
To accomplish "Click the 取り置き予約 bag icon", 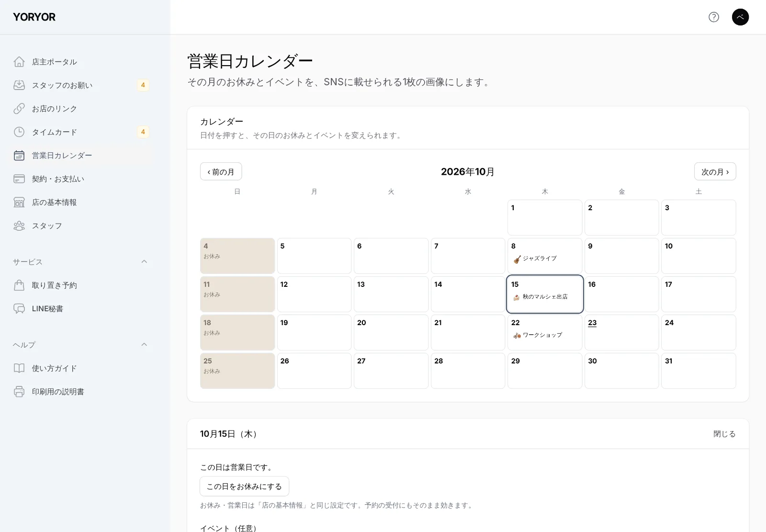I will tap(19, 285).
